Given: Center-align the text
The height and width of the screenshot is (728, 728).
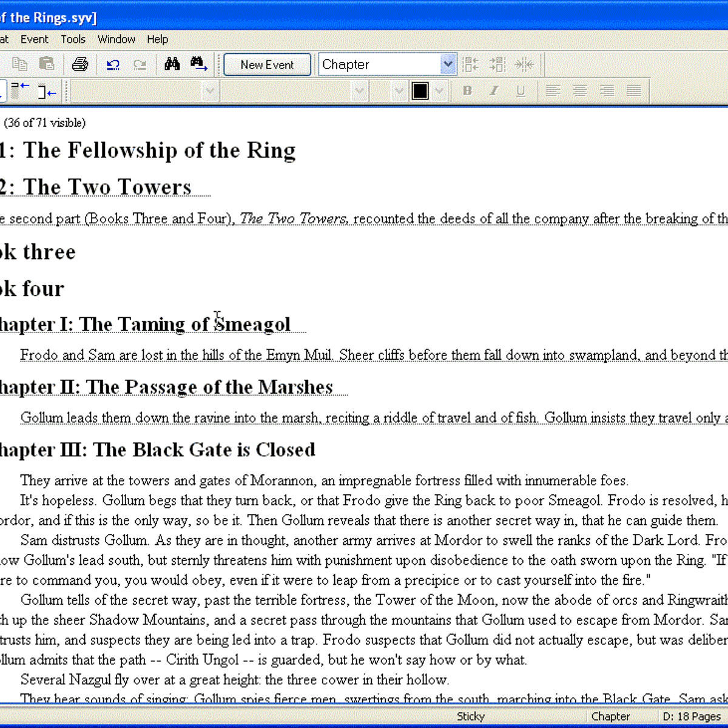Looking at the screenshot, I should [580, 91].
